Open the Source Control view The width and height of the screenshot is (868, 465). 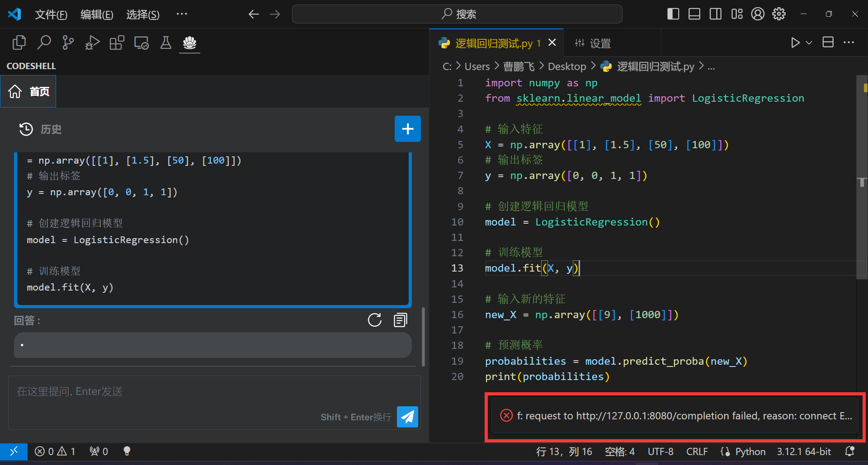point(68,43)
